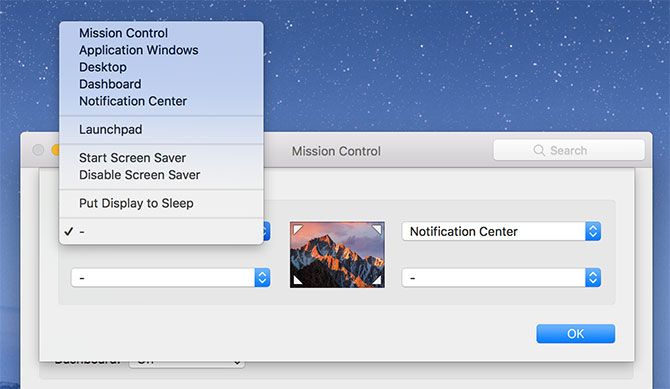
Task: Click the top-left corner marker on preview
Action: (298, 230)
